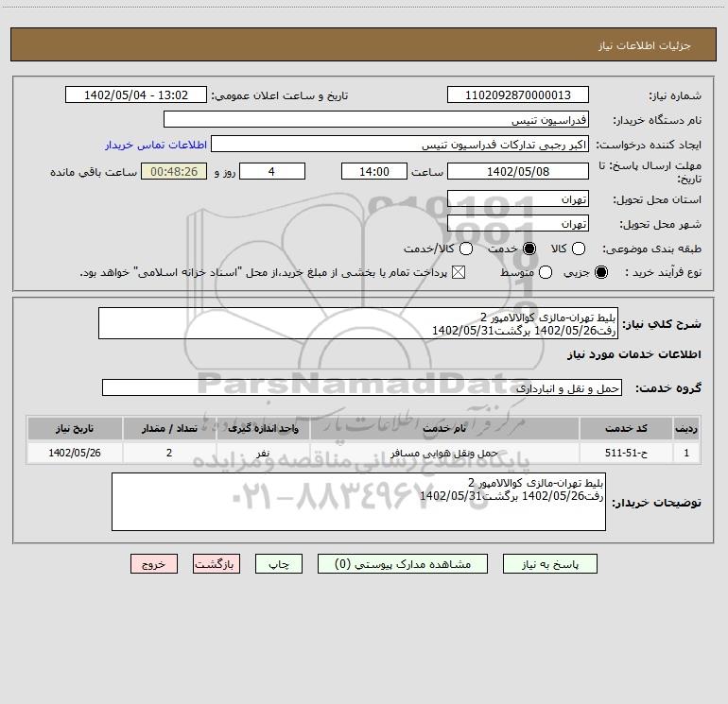Click the نوع فرآیند خرید label
This screenshot has width=728, height=704.
664,272
